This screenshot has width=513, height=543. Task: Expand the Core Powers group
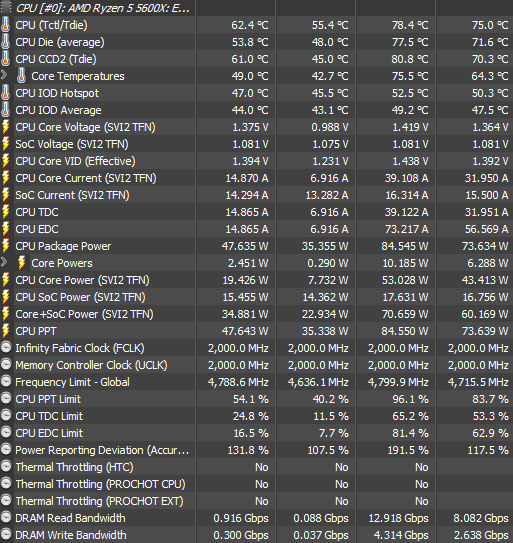point(4,261)
